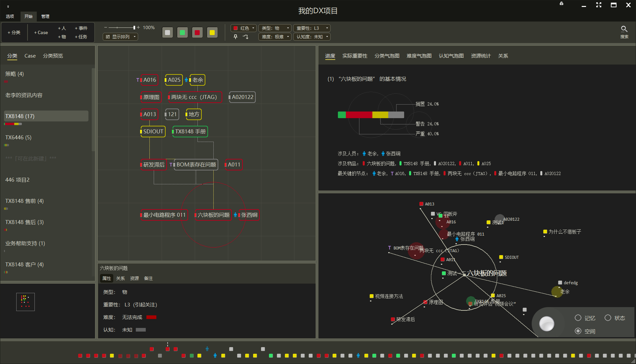Select the A020122 node on canvas

click(242, 97)
